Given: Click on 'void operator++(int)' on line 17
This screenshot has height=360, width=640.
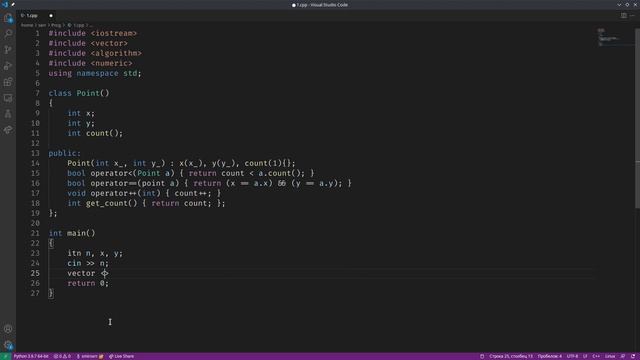Looking at the screenshot, I should click(x=114, y=193).
